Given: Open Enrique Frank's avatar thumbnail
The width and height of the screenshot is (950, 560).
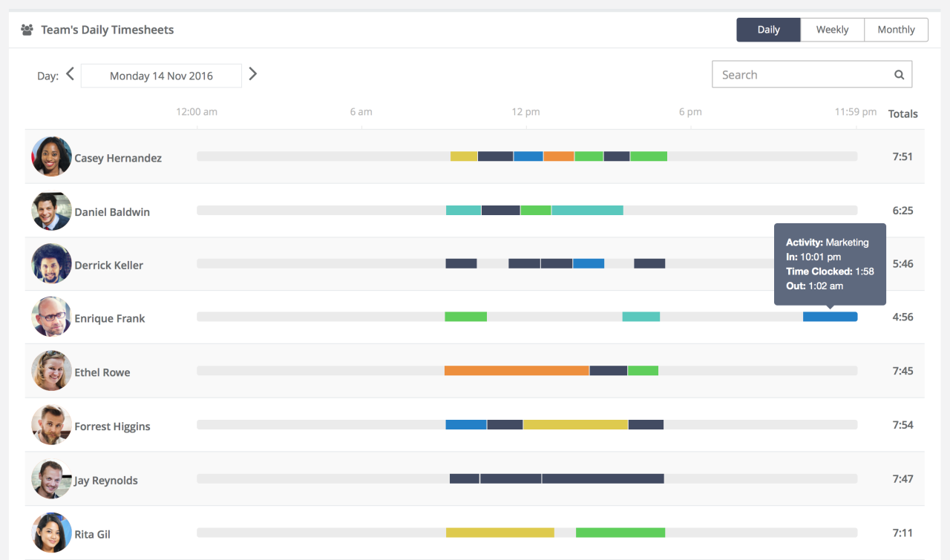Looking at the screenshot, I should [50, 318].
